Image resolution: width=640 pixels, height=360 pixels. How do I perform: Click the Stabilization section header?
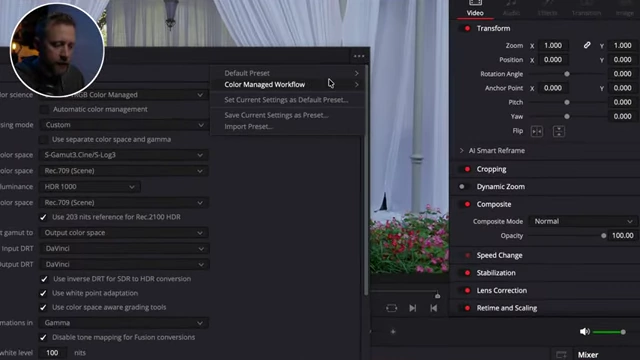(x=496, y=273)
